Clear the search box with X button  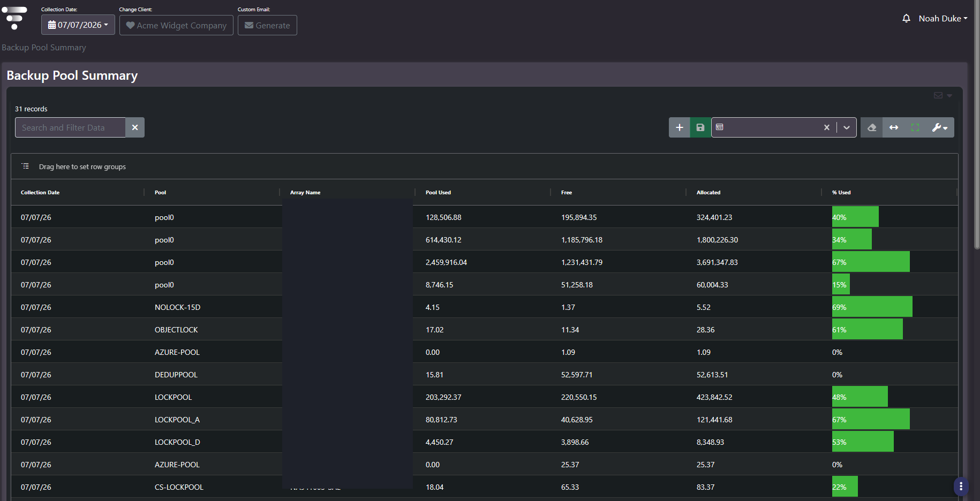[135, 127]
